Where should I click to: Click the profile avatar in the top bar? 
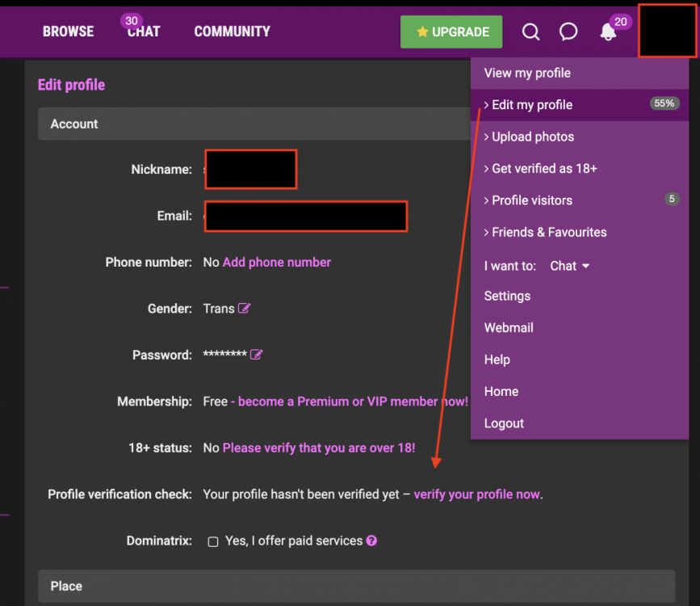pyautogui.click(x=667, y=32)
